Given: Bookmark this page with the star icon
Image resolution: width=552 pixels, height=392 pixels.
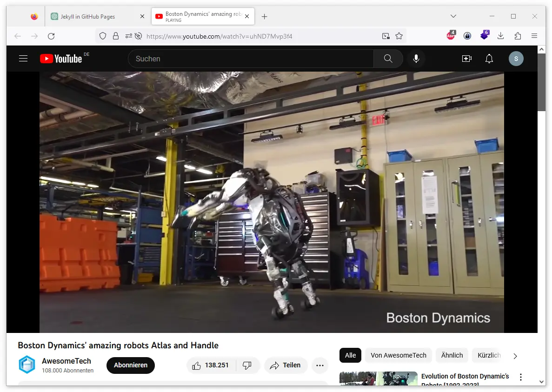Looking at the screenshot, I should click(x=399, y=36).
